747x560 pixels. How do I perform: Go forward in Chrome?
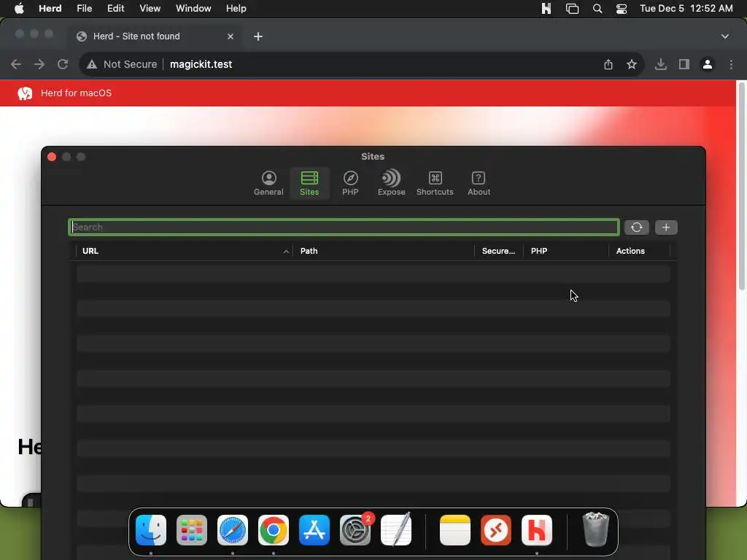pos(39,64)
